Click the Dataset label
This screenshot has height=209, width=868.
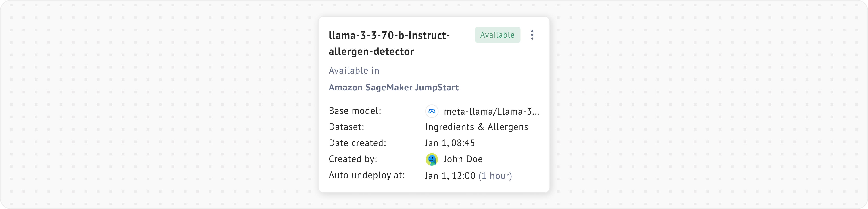coord(346,127)
